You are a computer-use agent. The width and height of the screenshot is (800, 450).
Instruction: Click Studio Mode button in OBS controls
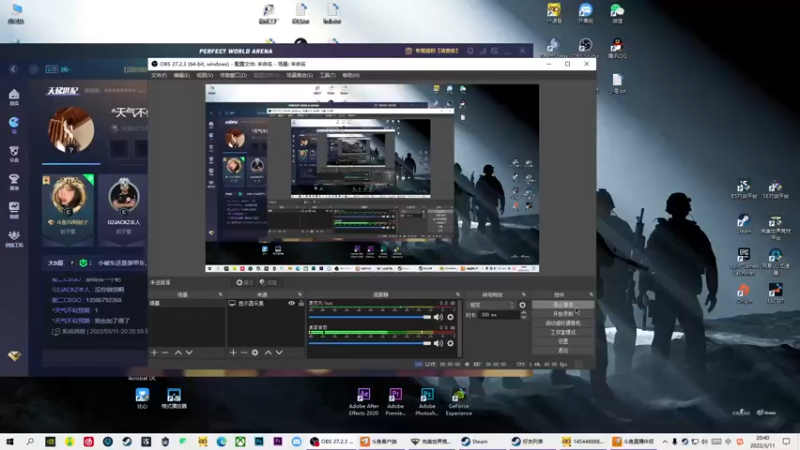point(563,332)
